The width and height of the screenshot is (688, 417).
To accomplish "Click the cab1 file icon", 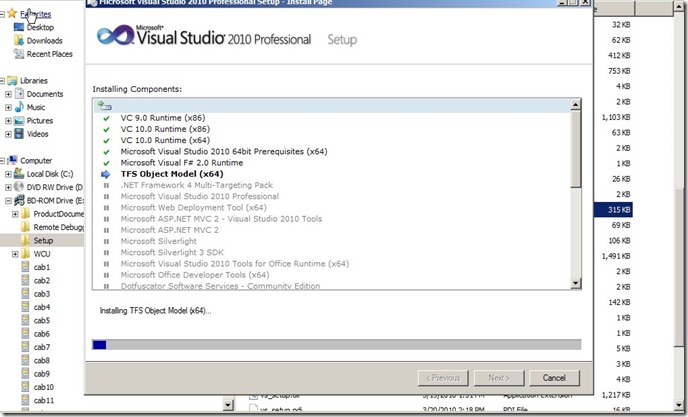I will tap(26, 267).
